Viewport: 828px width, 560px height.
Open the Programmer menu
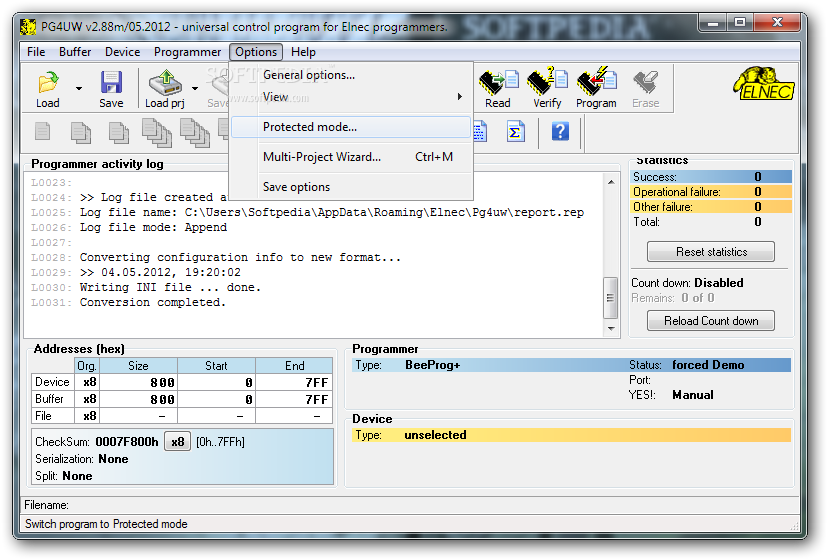click(187, 52)
